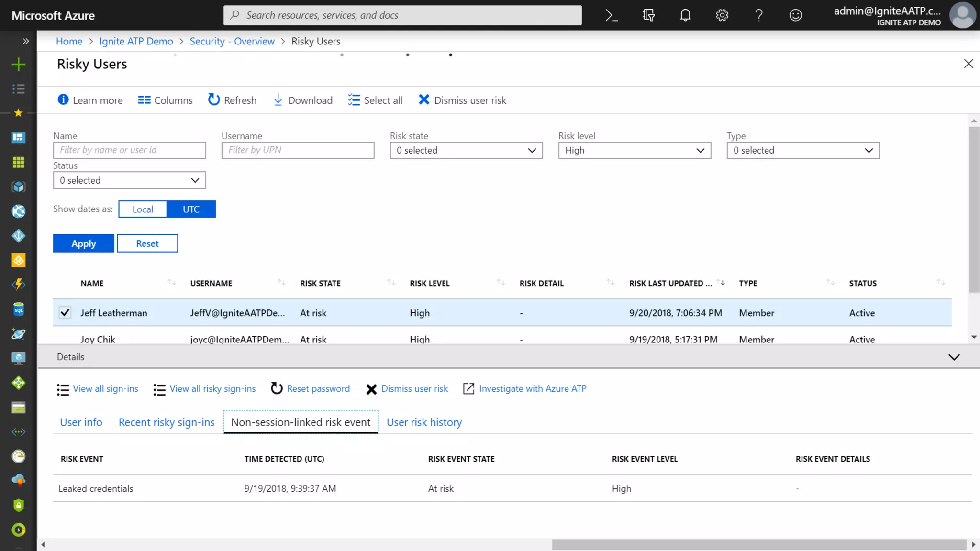Open SQL databases in sidebar
This screenshot has width=980, height=551.
pyautogui.click(x=18, y=309)
